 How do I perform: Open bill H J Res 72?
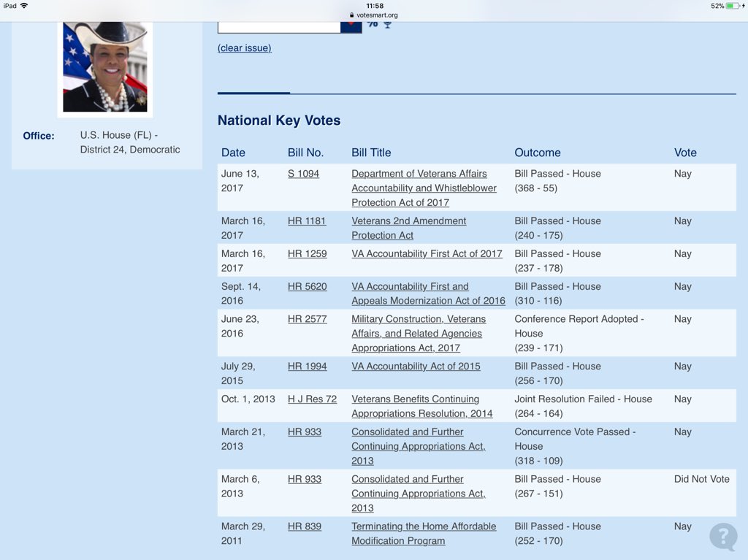click(x=312, y=399)
